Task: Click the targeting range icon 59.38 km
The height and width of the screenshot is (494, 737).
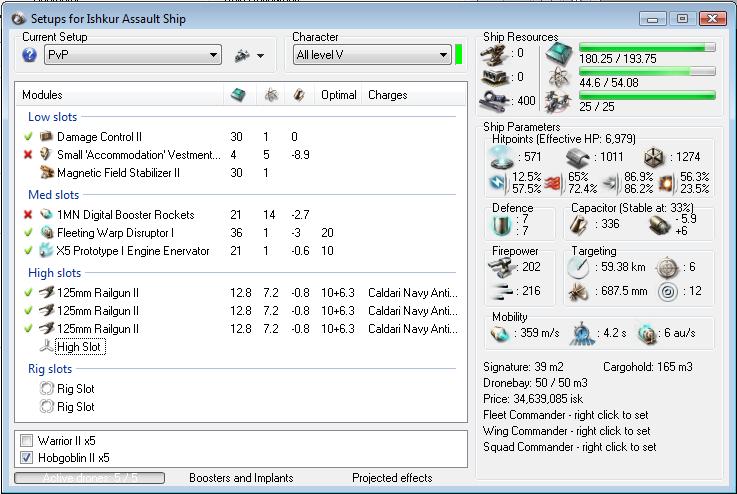Action: point(578,267)
